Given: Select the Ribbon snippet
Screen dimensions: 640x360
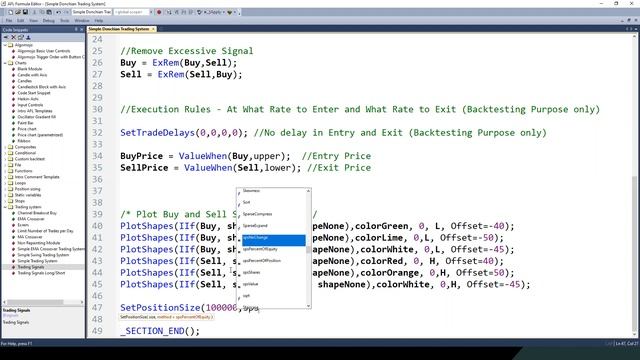Looking at the screenshot, I should coord(24,141).
